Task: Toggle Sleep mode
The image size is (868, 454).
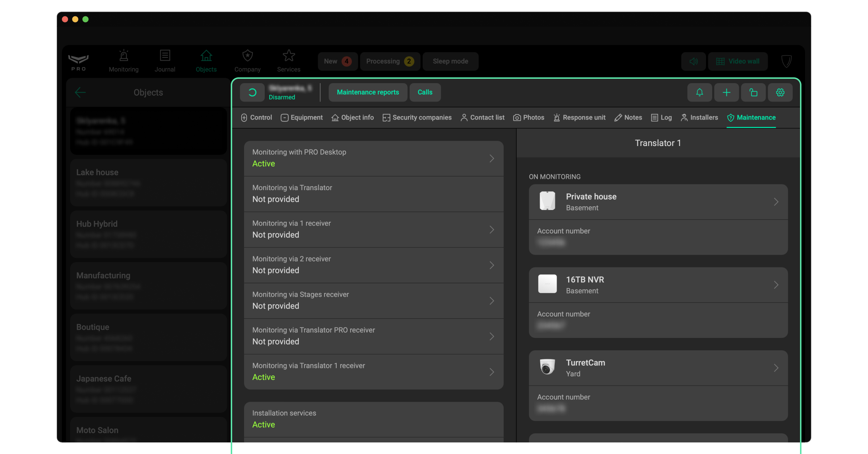Action: click(x=450, y=61)
